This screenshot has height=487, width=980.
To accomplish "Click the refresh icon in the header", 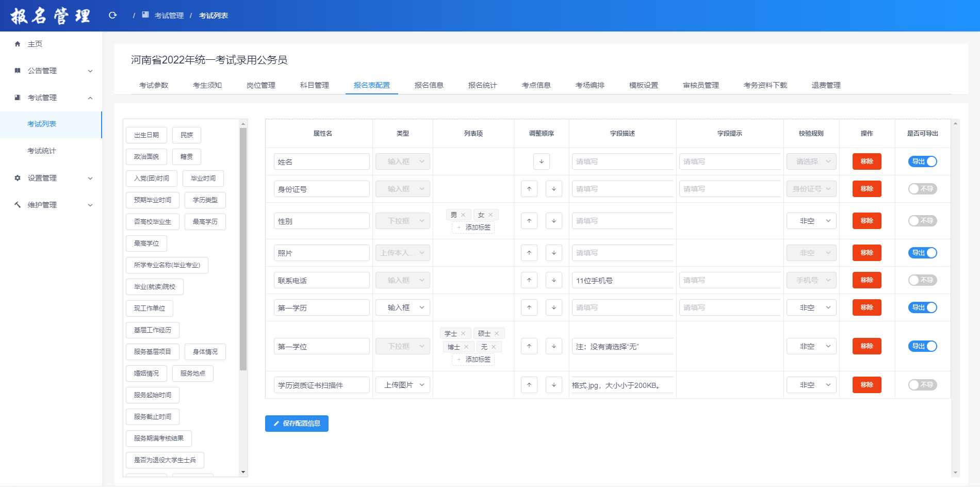I will click(112, 15).
